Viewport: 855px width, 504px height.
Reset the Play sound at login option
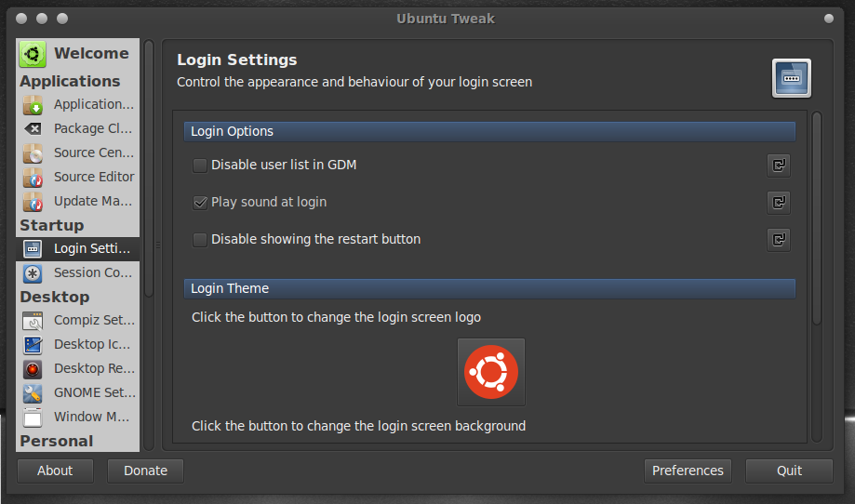[x=779, y=202]
